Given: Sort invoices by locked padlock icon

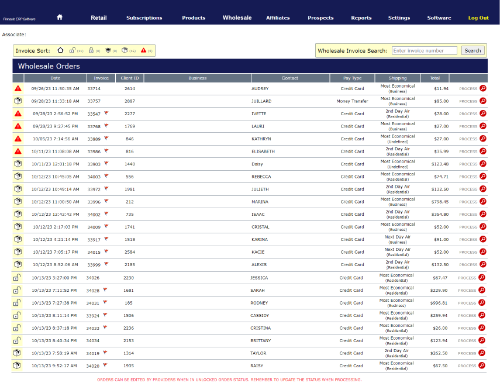Looking at the screenshot, I should pyautogui.click(x=91, y=50).
